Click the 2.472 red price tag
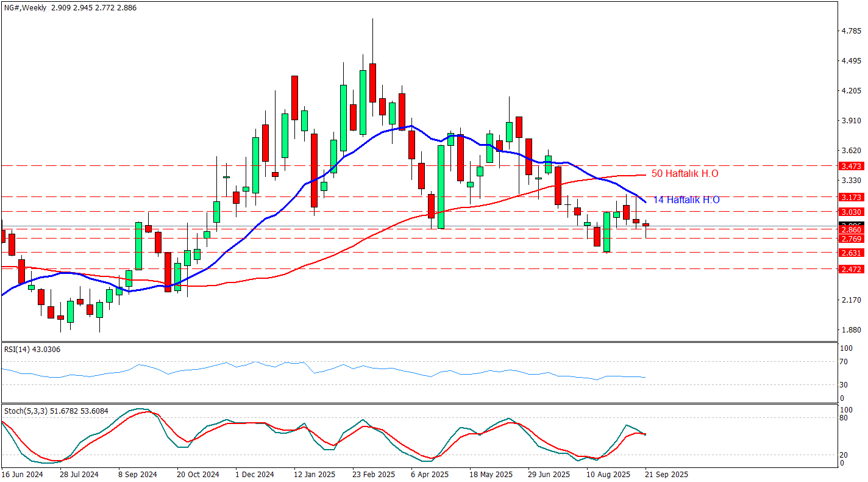The width and height of the screenshot is (868, 482). (850, 269)
